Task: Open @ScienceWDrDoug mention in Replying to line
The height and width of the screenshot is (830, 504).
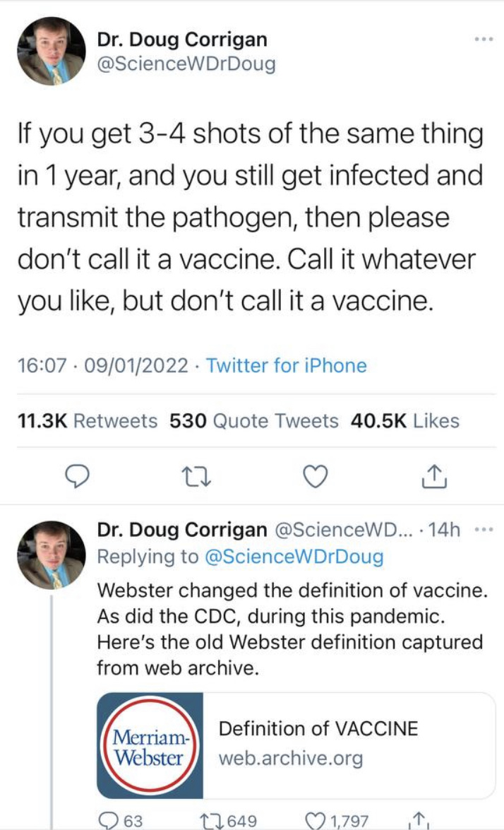Action: click(294, 557)
